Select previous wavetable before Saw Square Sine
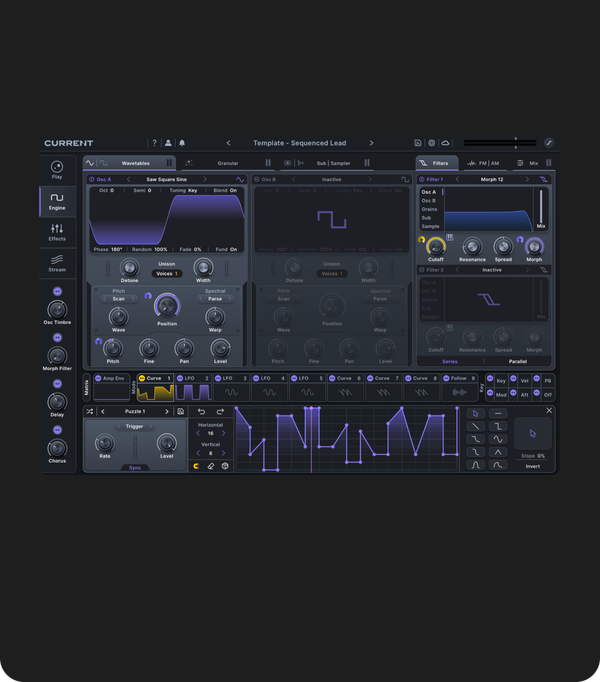Viewport: 600px width, 682px height. pyautogui.click(x=127, y=180)
